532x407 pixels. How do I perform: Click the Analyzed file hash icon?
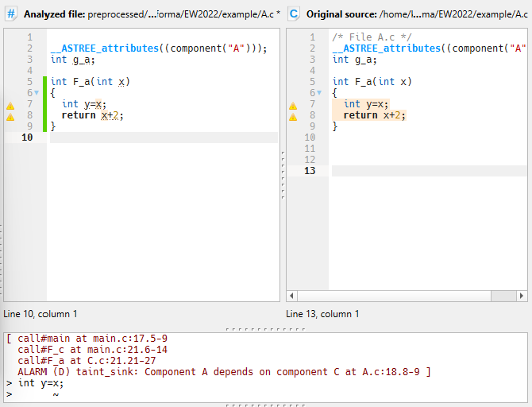pyautogui.click(x=11, y=14)
